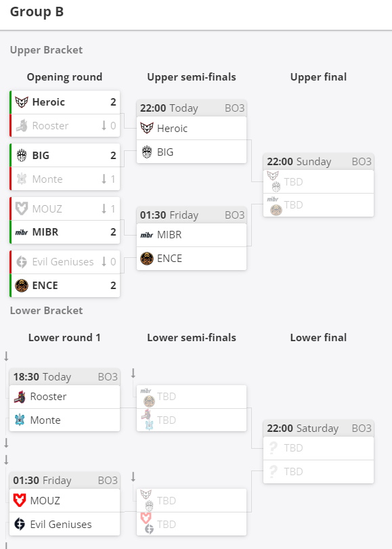Click the BIG logo in upper semi-finals
The image size is (392, 549).
pyautogui.click(x=147, y=152)
